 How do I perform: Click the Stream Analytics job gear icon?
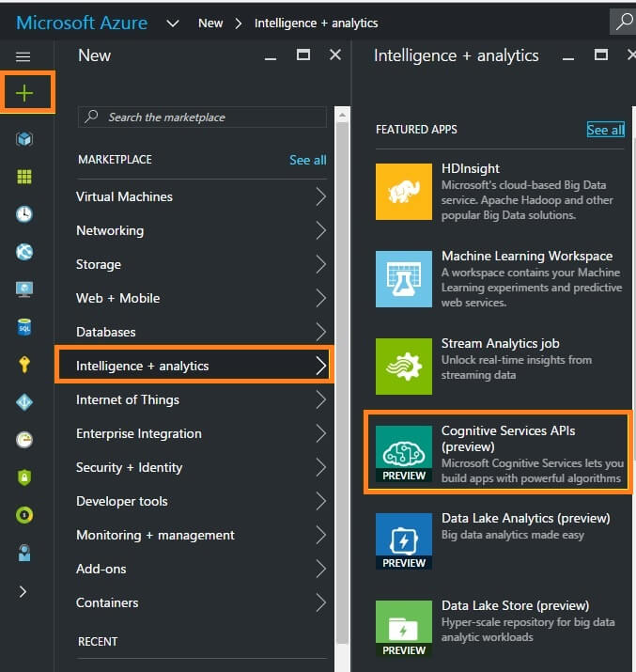coord(404,367)
